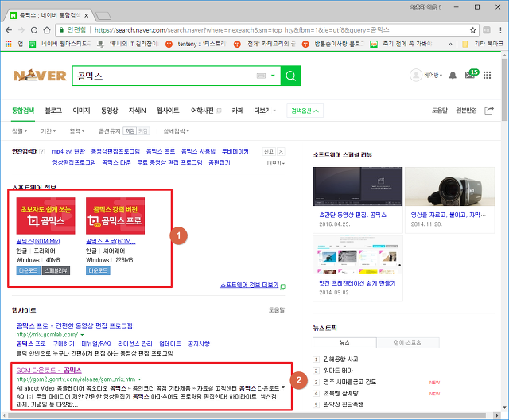The image size is (509, 420).
Task: Click the share icon beside 원본반영
Action: pos(489,111)
